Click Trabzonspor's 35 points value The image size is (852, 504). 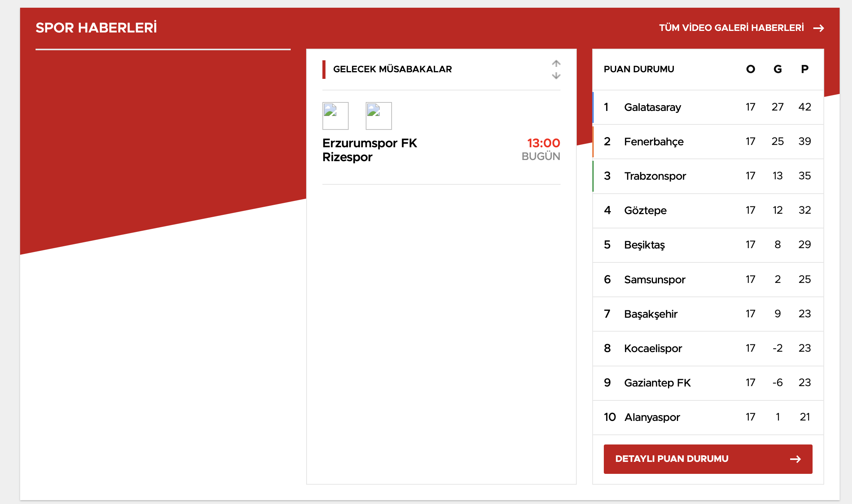[x=804, y=175]
